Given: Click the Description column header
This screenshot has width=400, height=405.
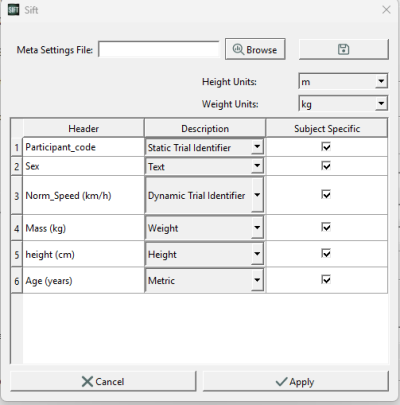Looking at the screenshot, I should tap(205, 128).
